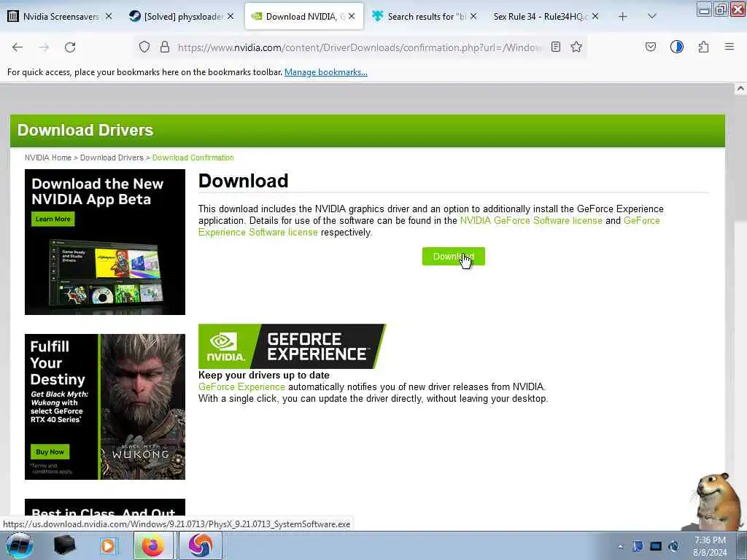Save page to Pocket

650,47
